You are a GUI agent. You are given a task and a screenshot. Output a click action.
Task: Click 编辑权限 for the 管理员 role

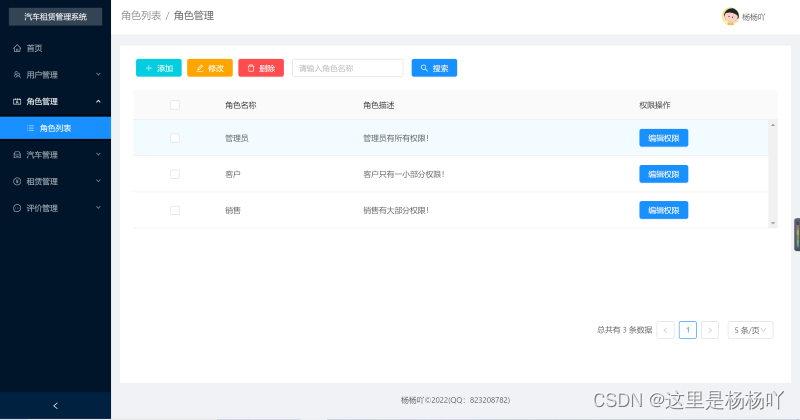tap(664, 138)
